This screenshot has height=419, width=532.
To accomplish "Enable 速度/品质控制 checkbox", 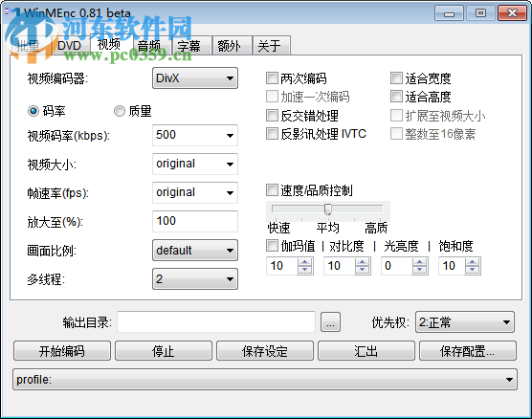I will [x=272, y=190].
